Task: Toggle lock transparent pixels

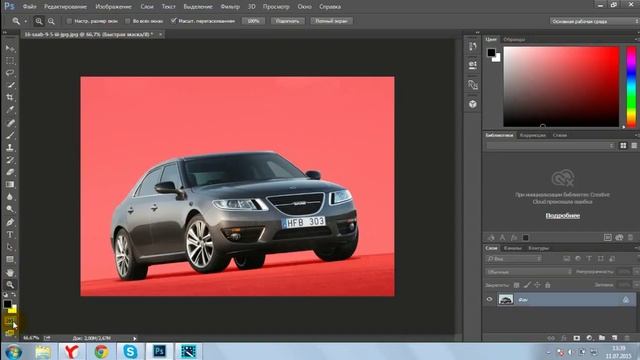Action: click(x=516, y=285)
